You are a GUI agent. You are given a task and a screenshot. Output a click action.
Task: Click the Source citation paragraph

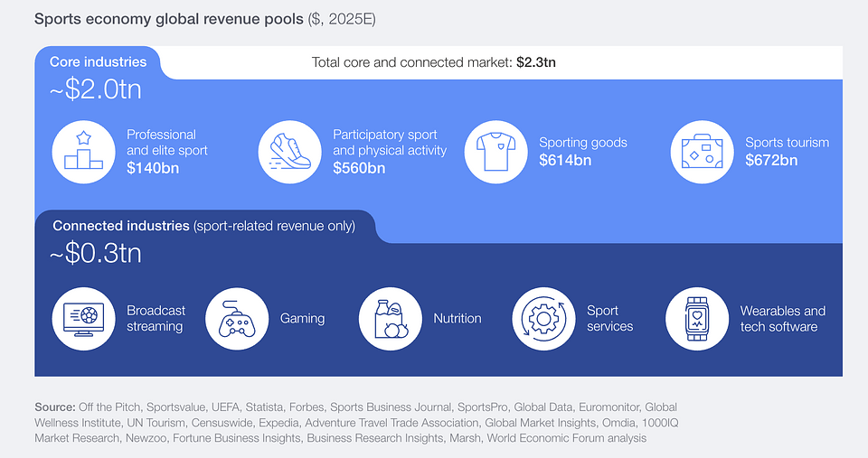tap(355, 422)
